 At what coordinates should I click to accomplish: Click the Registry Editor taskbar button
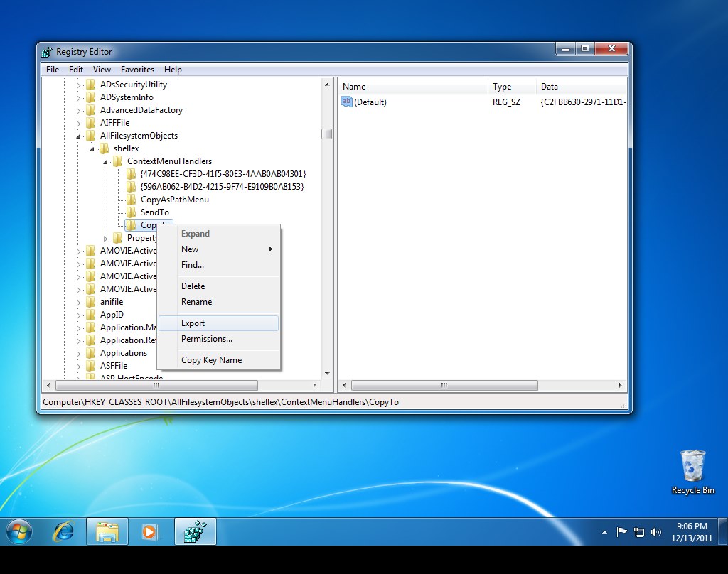[x=195, y=532]
